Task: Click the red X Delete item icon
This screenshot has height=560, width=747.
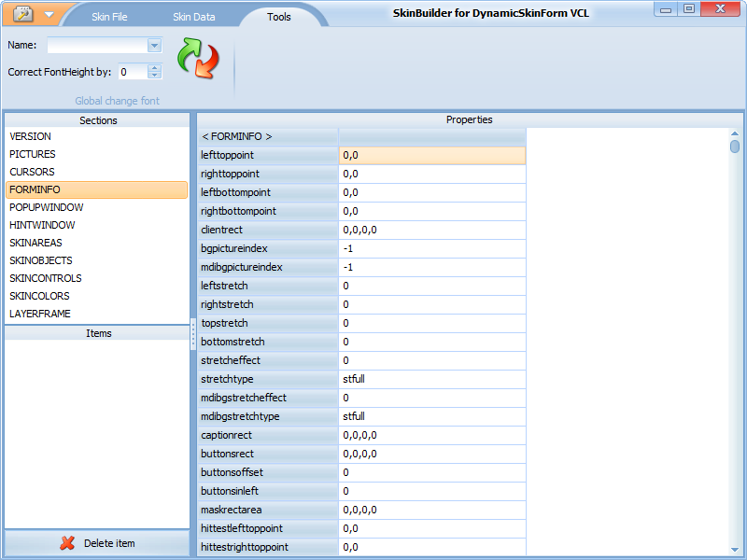Action: [x=67, y=543]
